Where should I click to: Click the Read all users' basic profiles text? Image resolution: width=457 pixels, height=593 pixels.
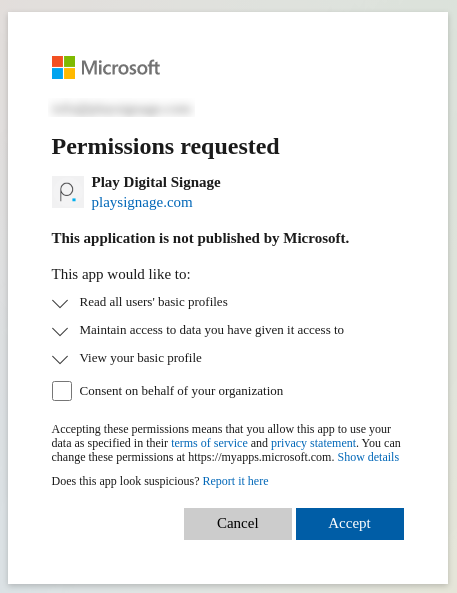154,302
